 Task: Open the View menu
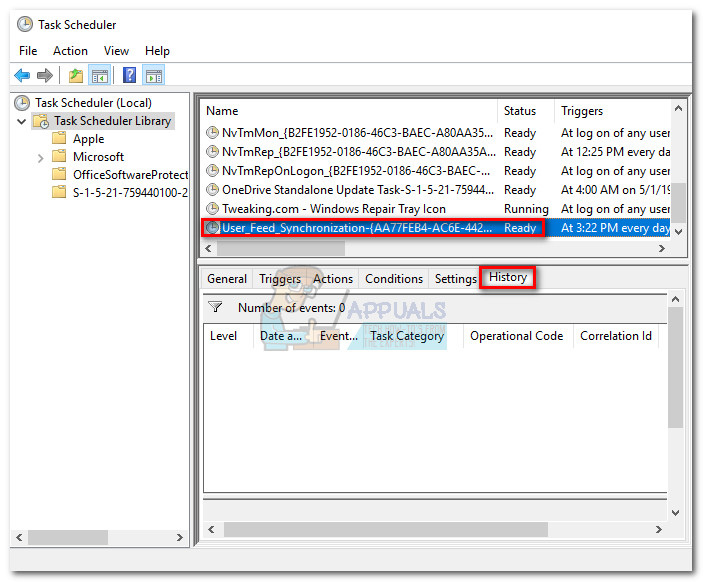(x=116, y=51)
